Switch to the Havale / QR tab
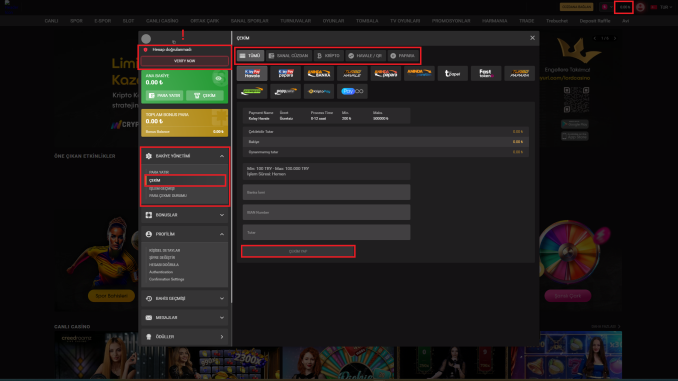Image resolution: width=678 pixels, height=381 pixels. [x=365, y=56]
